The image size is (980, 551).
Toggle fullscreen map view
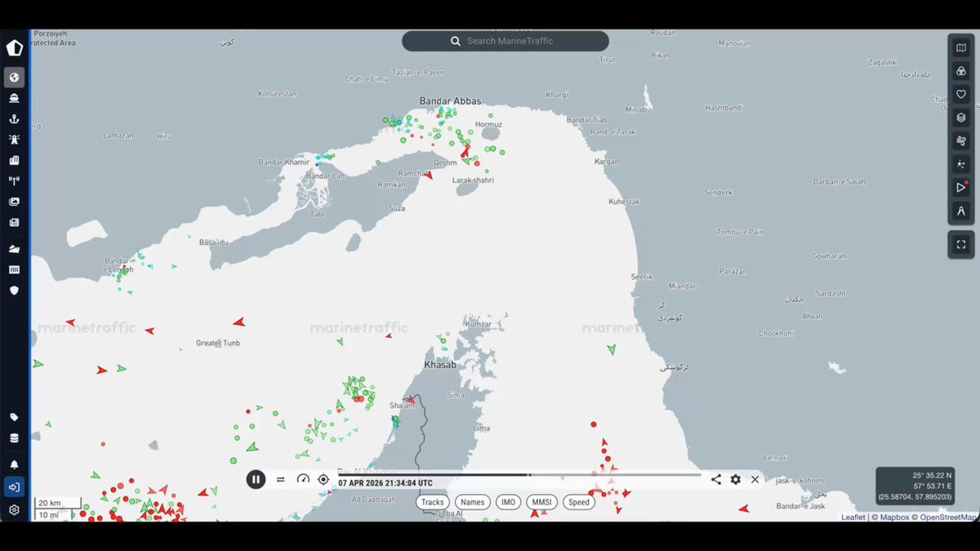pos(961,245)
